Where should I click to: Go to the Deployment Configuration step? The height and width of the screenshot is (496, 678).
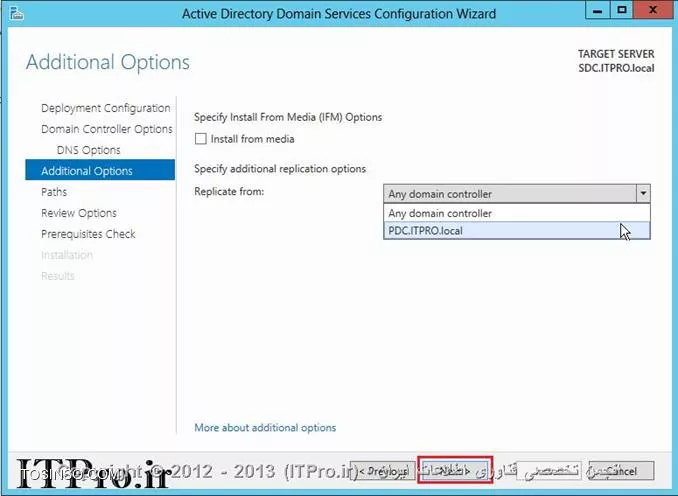coord(106,108)
